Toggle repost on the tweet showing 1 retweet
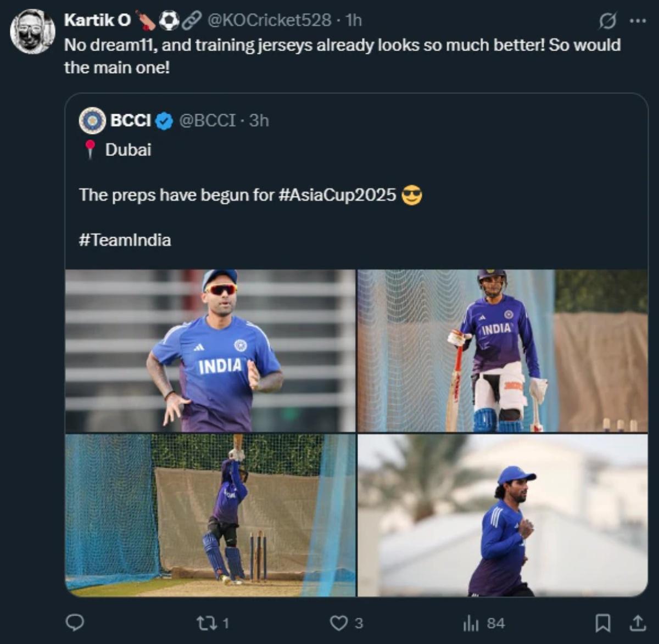 (x=205, y=623)
